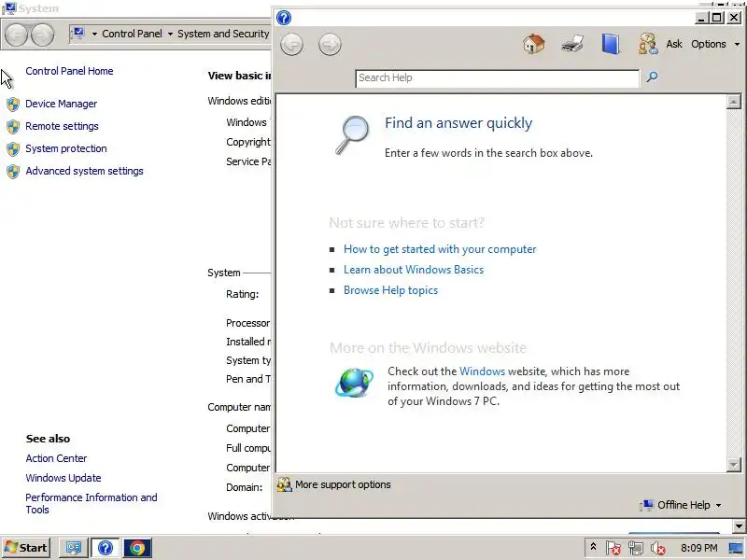
Task: Click the Start button
Action: pos(26,548)
